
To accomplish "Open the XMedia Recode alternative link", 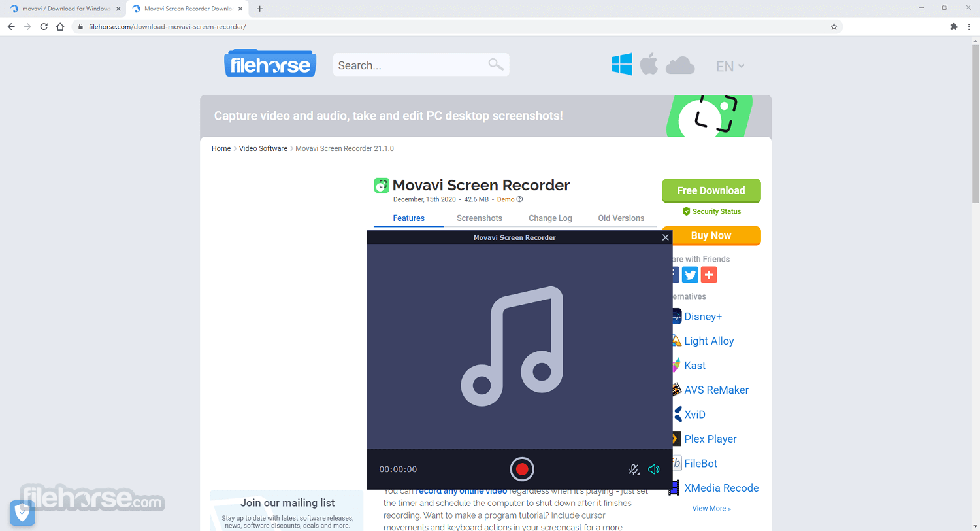I will [722, 488].
